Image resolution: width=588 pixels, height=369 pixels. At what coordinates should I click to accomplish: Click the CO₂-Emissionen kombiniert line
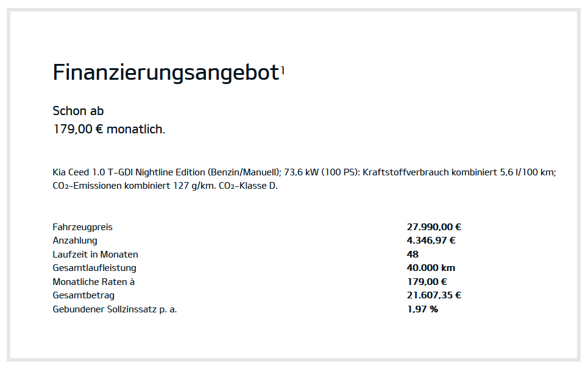pyautogui.click(x=165, y=186)
